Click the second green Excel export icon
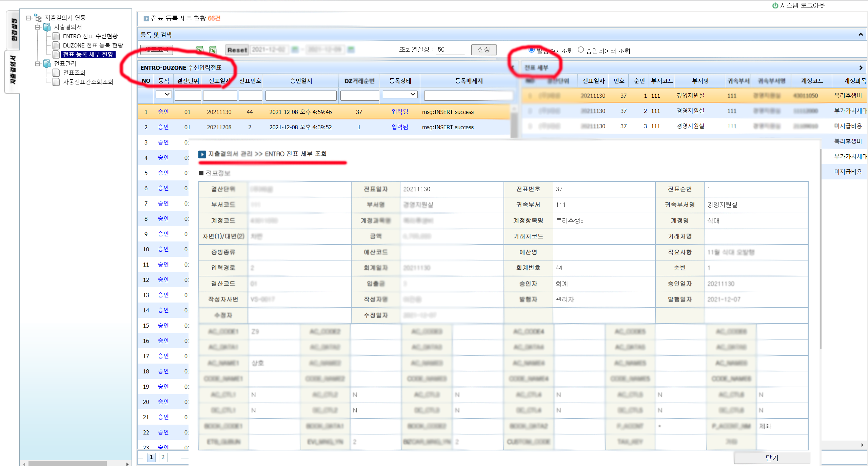This screenshot has width=868, height=466. 213,50
